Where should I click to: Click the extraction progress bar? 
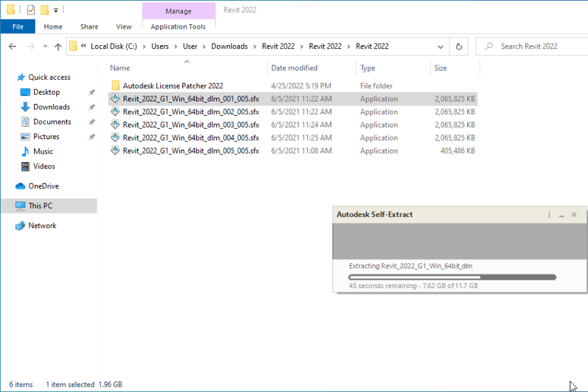(x=452, y=277)
